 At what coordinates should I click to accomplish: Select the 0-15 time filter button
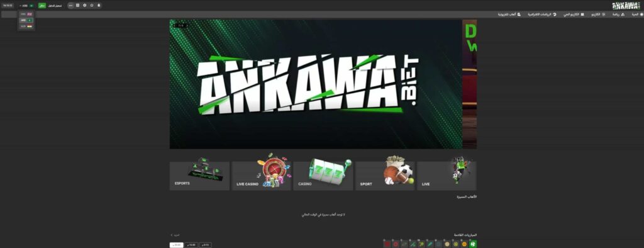[206, 245]
